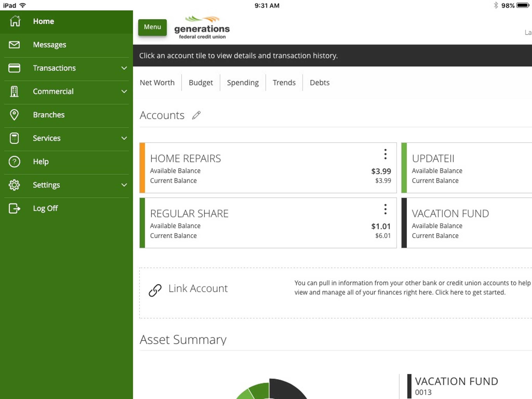Click the Asset Summary heading

pos(183,340)
